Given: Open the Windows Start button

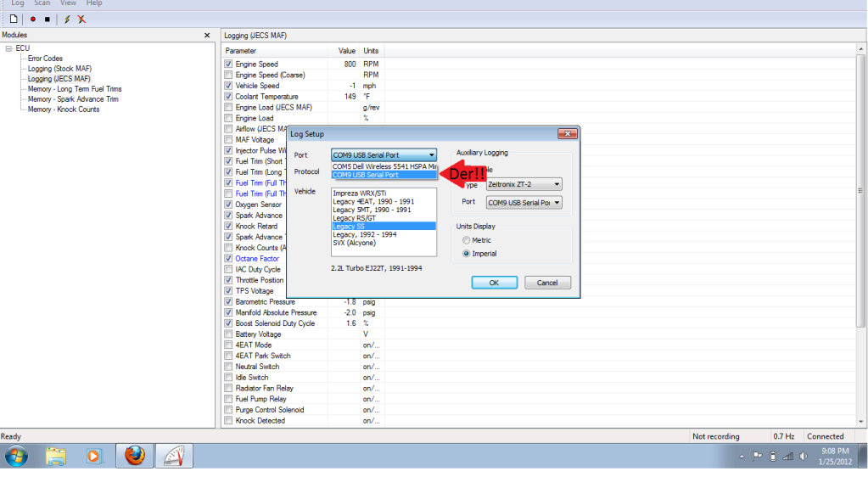Looking at the screenshot, I should [x=17, y=457].
